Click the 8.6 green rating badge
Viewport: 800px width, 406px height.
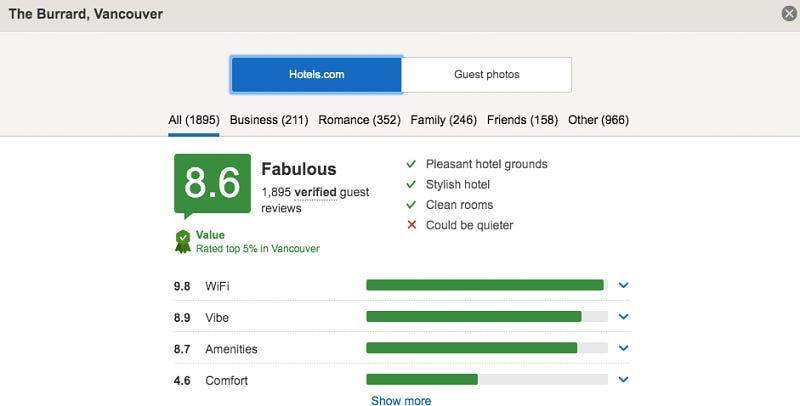point(212,184)
